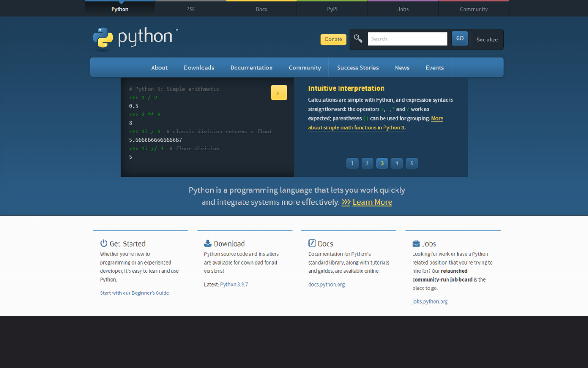
Task: Launch the interactive shell with yellow terminal icon
Action: (279, 92)
